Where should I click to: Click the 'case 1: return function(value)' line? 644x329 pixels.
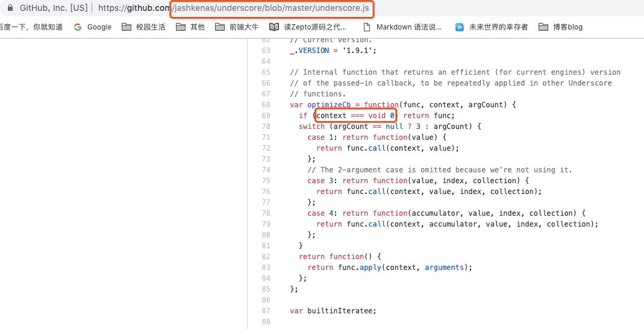(x=377, y=137)
